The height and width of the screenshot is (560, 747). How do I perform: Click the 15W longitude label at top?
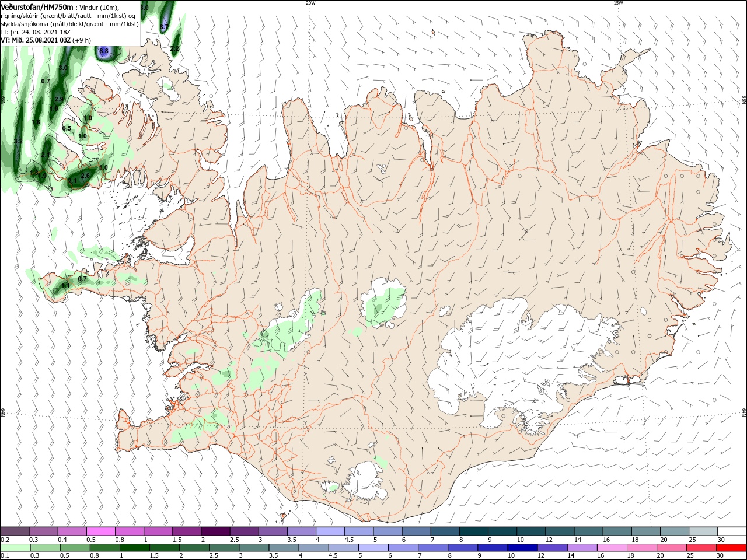(618, 3)
